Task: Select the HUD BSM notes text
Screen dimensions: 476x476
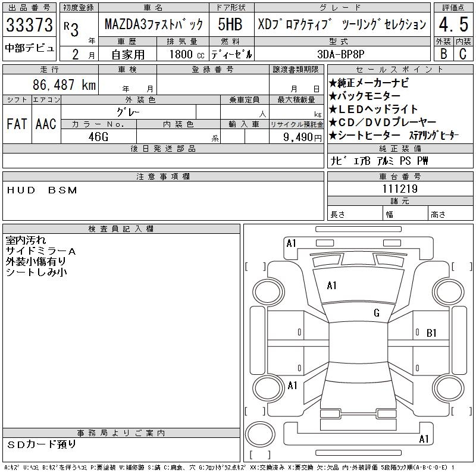Action: point(42,190)
